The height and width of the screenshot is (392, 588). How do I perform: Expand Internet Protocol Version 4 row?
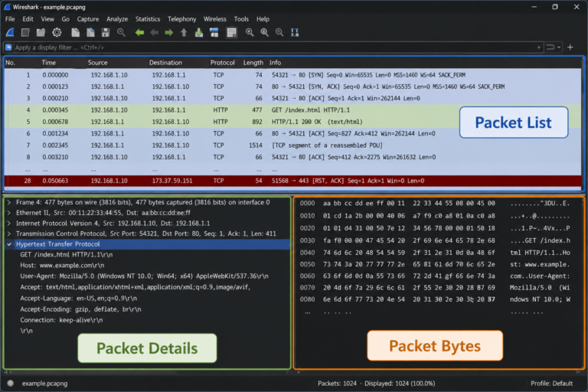click(x=9, y=224)
